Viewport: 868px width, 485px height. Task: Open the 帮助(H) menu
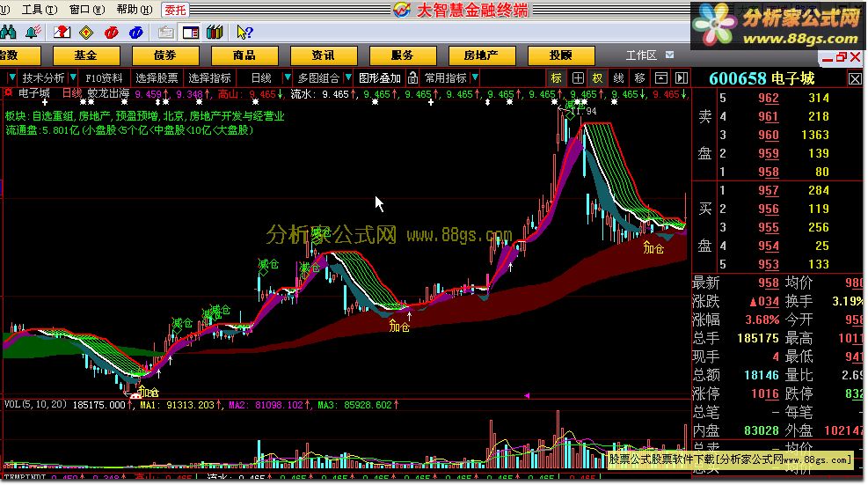135,10
